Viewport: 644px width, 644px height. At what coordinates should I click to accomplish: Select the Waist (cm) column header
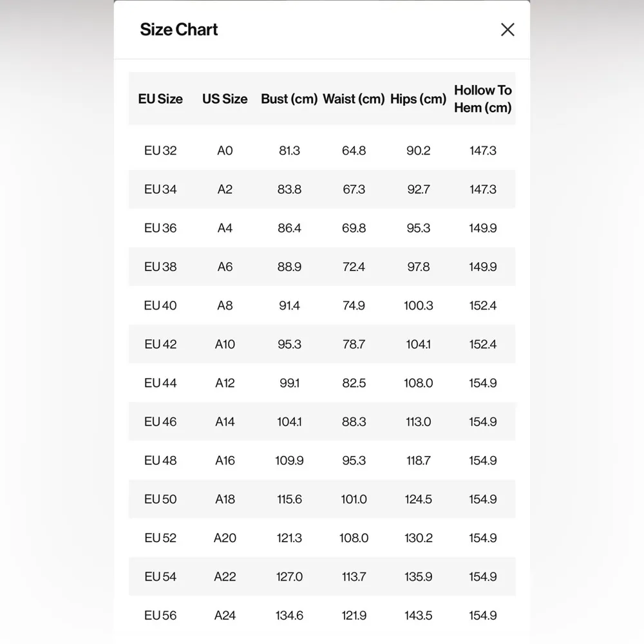[354, 99]
